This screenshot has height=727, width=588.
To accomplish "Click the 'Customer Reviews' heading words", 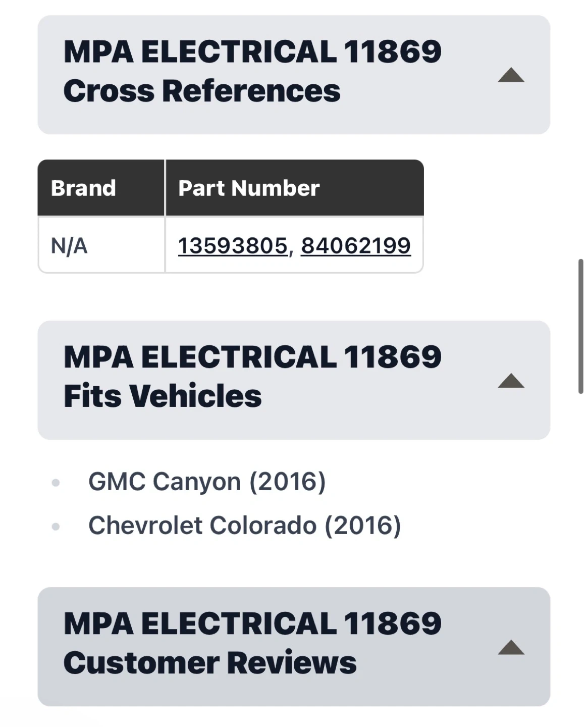I will [210, 662].
